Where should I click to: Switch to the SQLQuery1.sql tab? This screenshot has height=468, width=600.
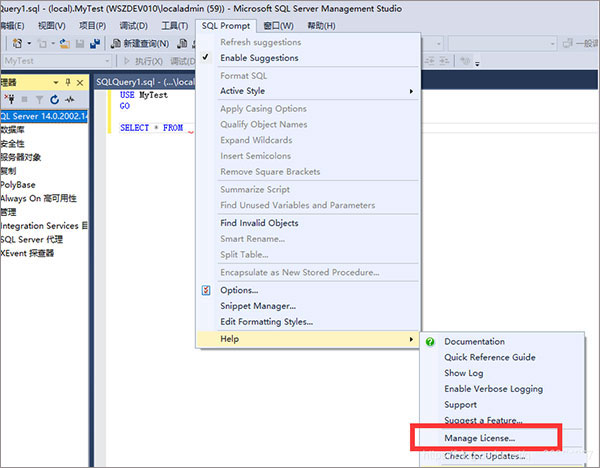point(145,82)
